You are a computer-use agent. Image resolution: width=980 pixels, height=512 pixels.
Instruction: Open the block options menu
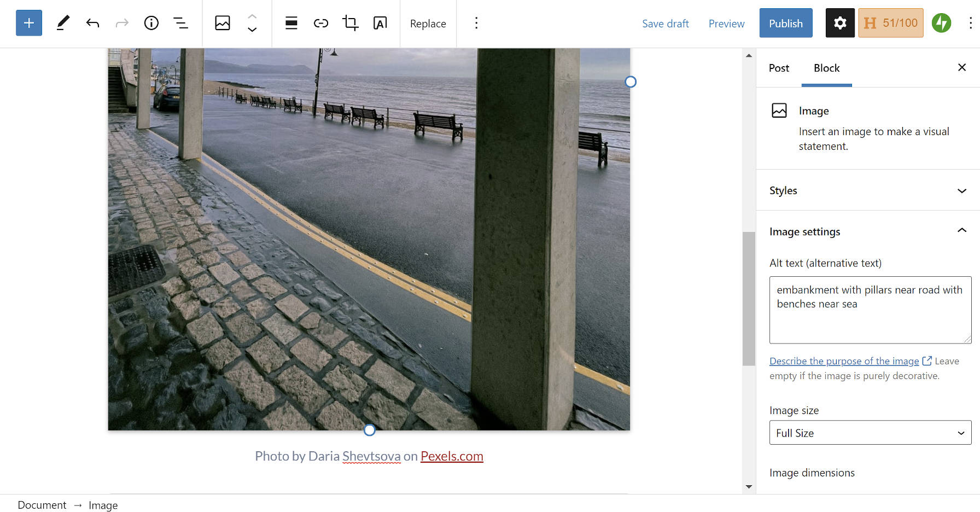(476, 23)
